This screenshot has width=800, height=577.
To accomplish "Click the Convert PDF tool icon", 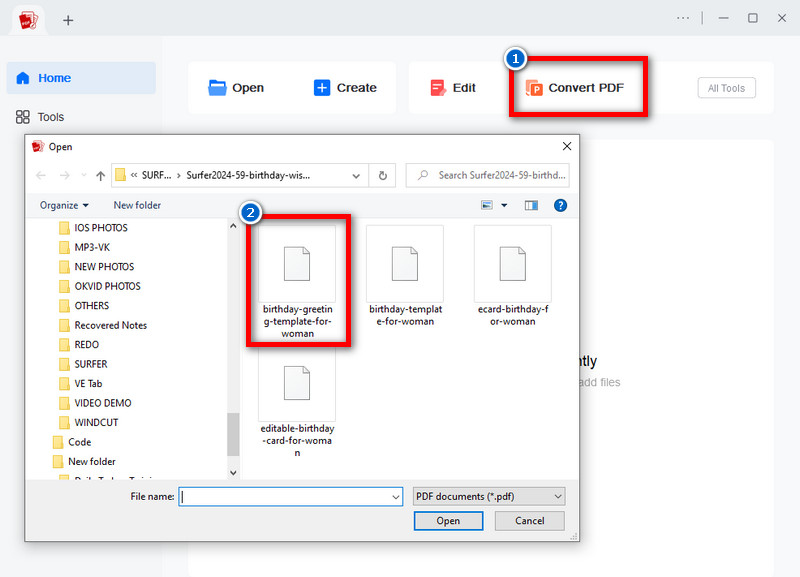I will click(x=534, y=88).
